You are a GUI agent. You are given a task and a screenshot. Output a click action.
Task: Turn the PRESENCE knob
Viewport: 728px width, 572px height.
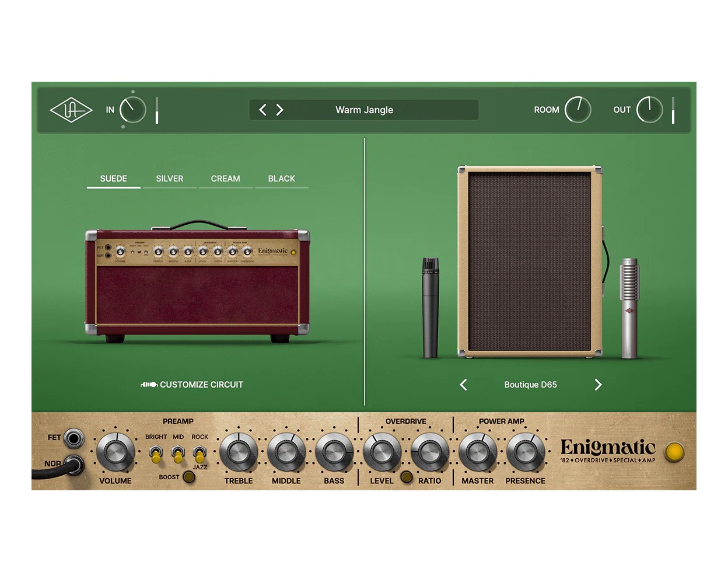point(526,453)
